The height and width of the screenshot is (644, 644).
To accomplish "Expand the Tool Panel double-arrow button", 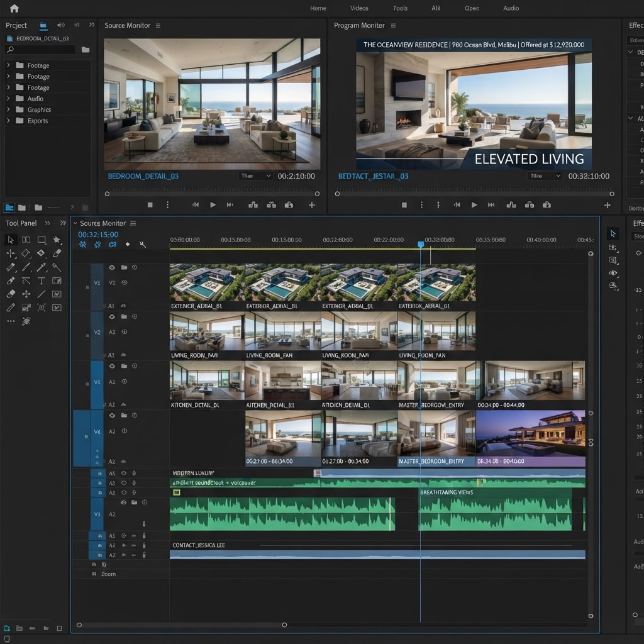I will [x=63, y=223].
